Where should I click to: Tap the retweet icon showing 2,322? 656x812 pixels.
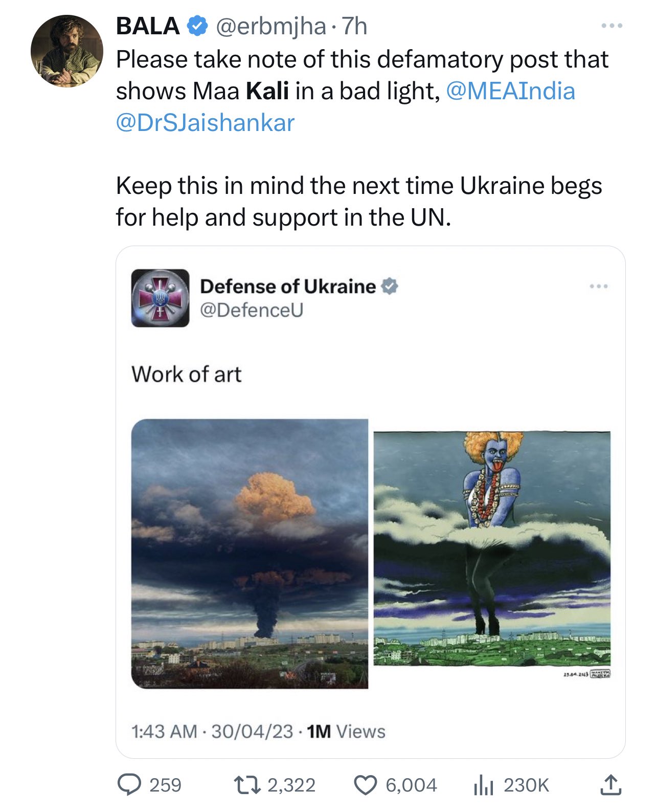click(x=247, y=784)
